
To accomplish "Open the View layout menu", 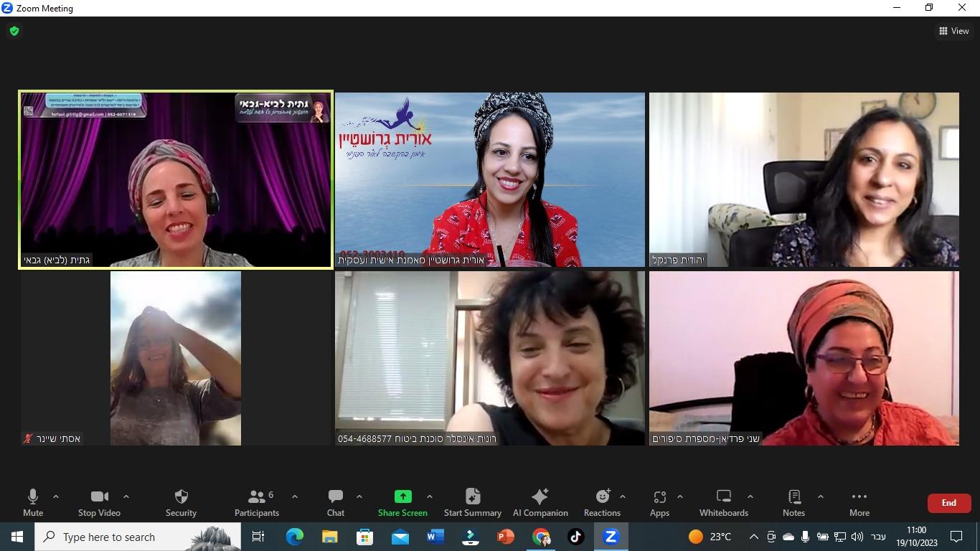I will [954, 31].
